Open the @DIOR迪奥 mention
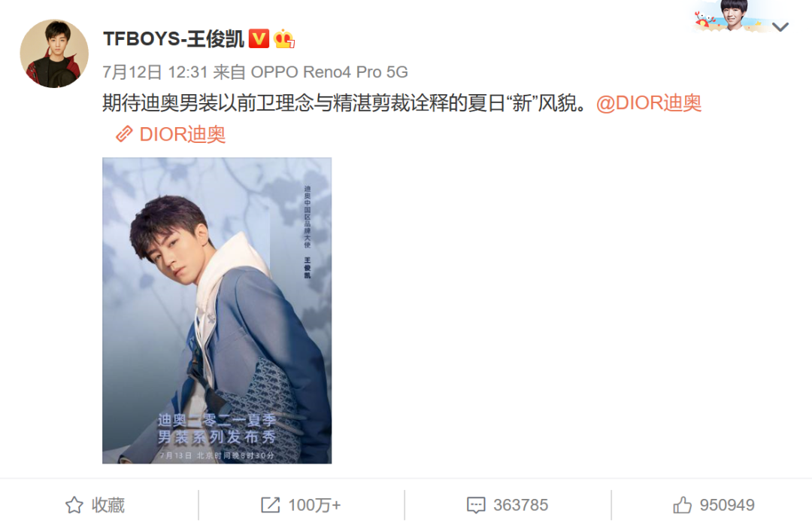 click(649, 102)
